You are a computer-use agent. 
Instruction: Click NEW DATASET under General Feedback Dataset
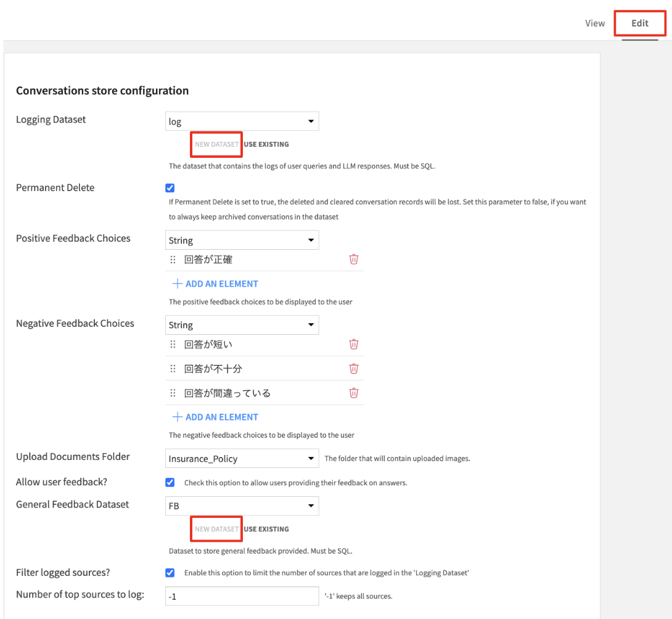tap(217, 529)
